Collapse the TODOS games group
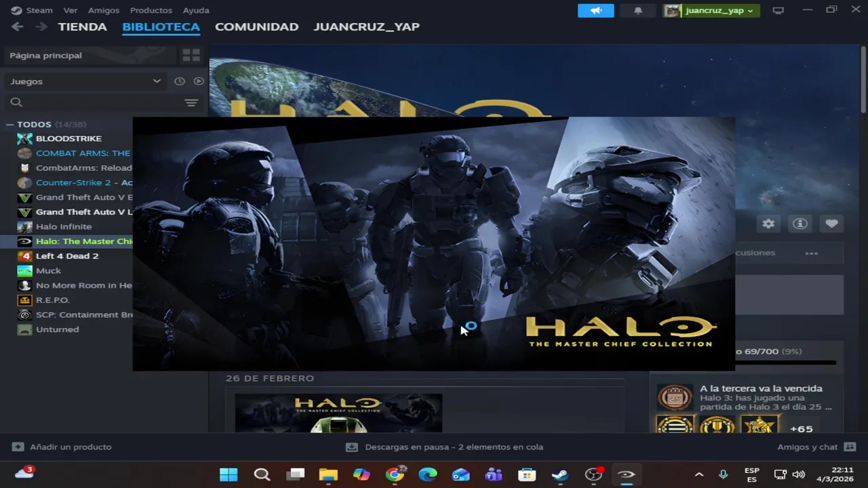The image size is (868, 488). (x=9, y=125)
